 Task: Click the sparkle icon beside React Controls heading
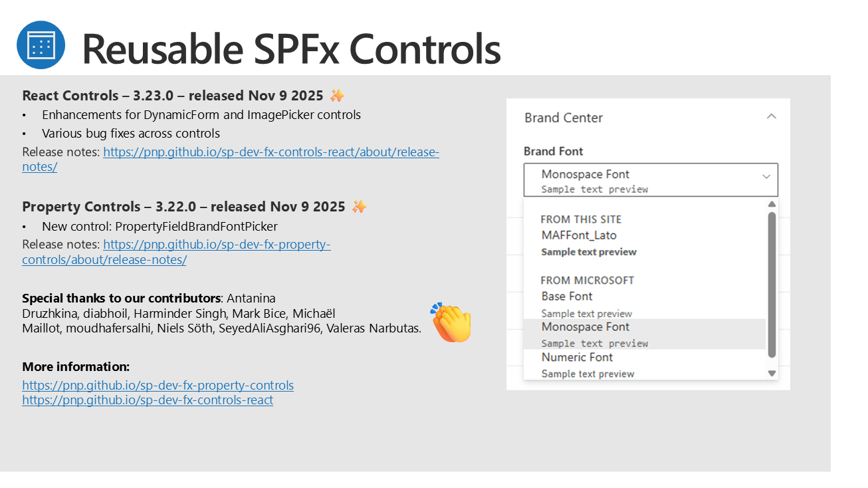coord(337,96)
